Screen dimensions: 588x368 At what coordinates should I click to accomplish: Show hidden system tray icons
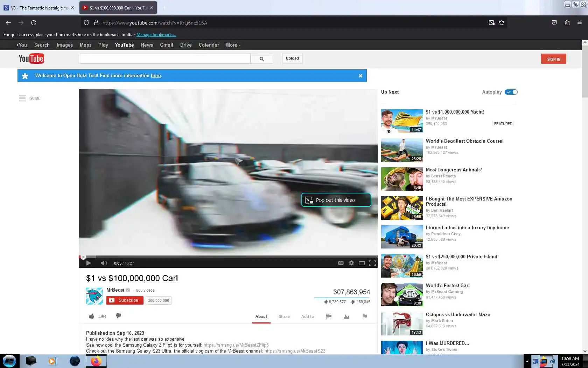pyautogui.click(x=527, y=361)
